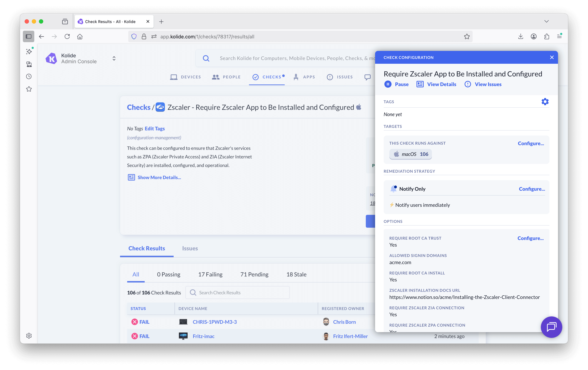The image size is (588, 370).
Task: Toggle the Firefox sidebar button
Action: tap(29, 37)
